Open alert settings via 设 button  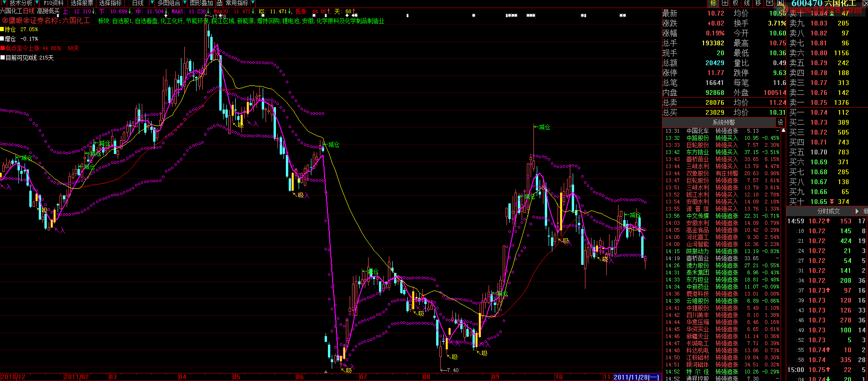tap(781, 122)
